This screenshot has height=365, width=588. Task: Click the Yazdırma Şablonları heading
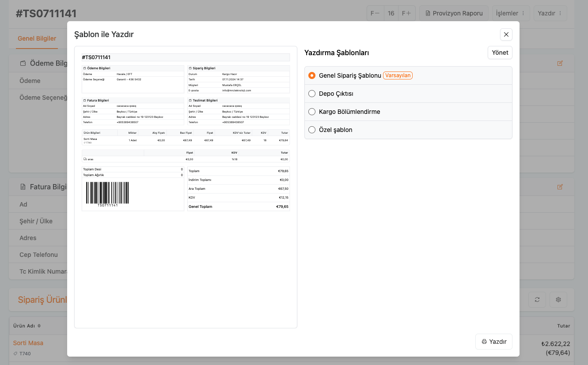click(337, 53)
